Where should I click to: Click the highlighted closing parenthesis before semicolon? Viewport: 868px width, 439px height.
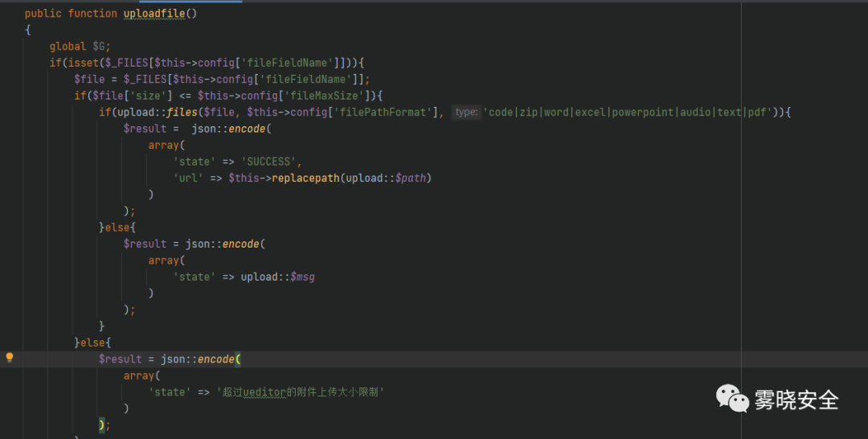click(102, 425)
